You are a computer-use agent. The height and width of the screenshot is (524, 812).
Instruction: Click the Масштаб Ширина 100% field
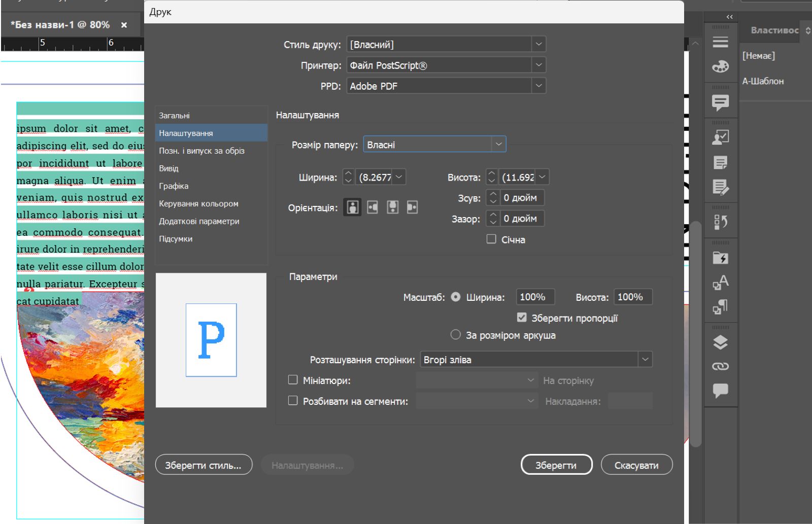point(535,297)
